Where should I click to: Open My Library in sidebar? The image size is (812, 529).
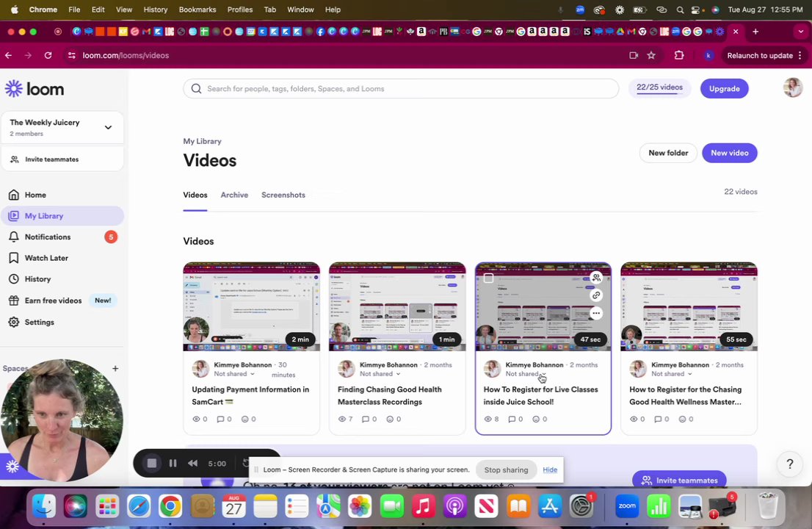62,216
